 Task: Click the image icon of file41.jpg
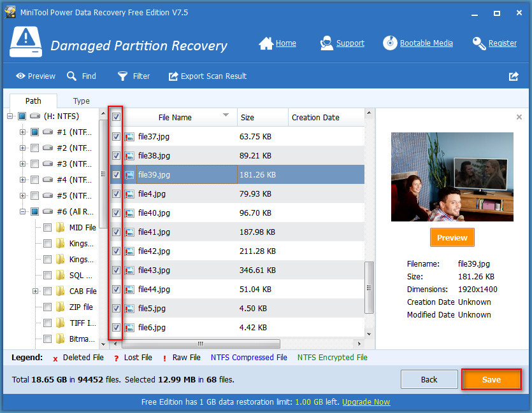[x=129, y=232]
